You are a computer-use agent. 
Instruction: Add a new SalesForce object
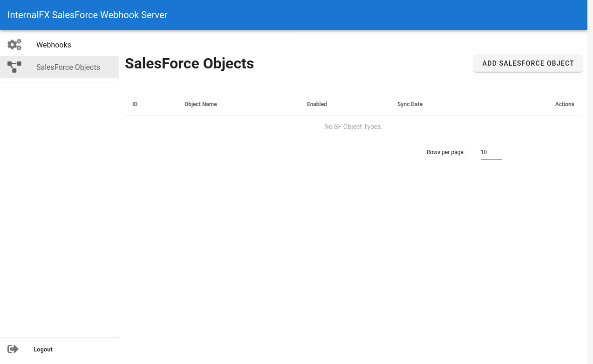pyautogui.click(x=528, y=63)
